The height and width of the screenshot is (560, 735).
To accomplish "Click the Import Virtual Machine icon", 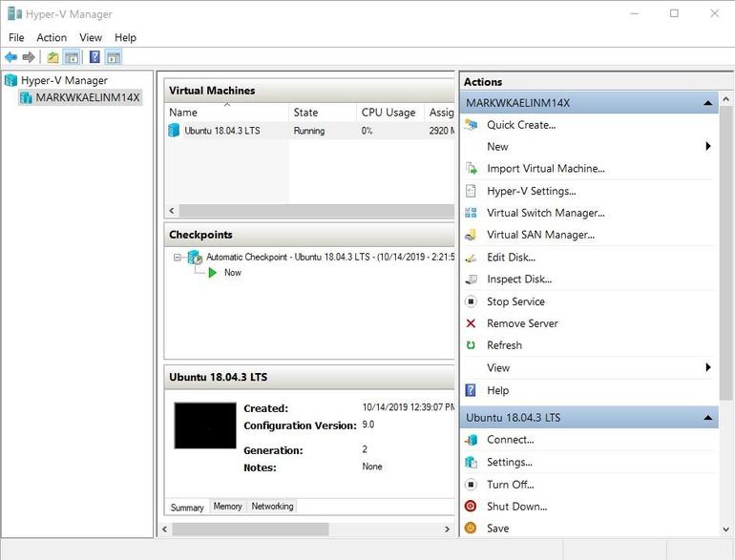I will pos(472,168).
